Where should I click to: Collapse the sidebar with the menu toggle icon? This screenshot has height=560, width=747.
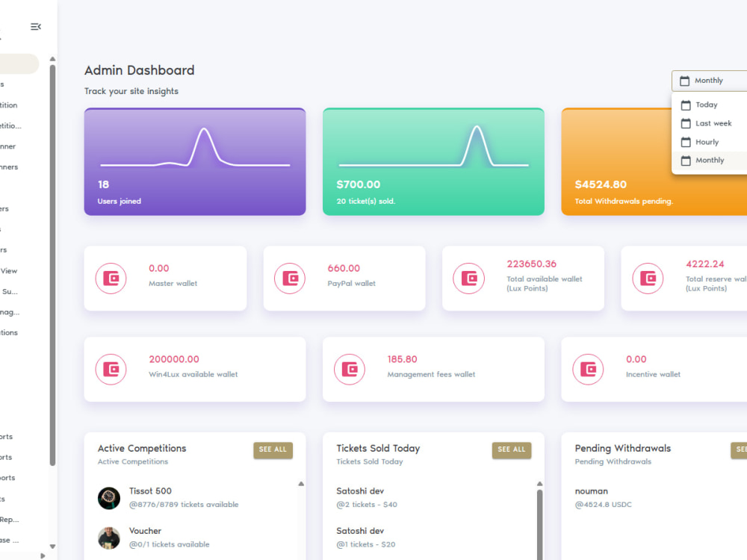pos(36,27)
